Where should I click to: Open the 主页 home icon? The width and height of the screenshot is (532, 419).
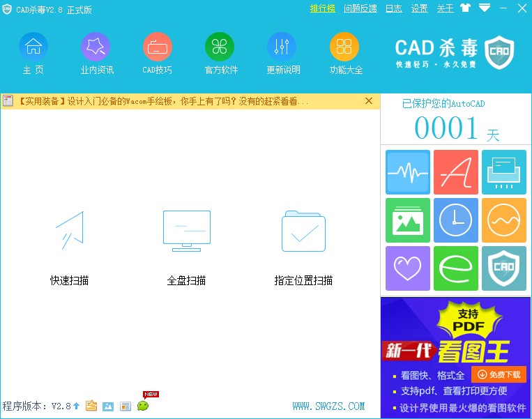(x=33, y=47)
